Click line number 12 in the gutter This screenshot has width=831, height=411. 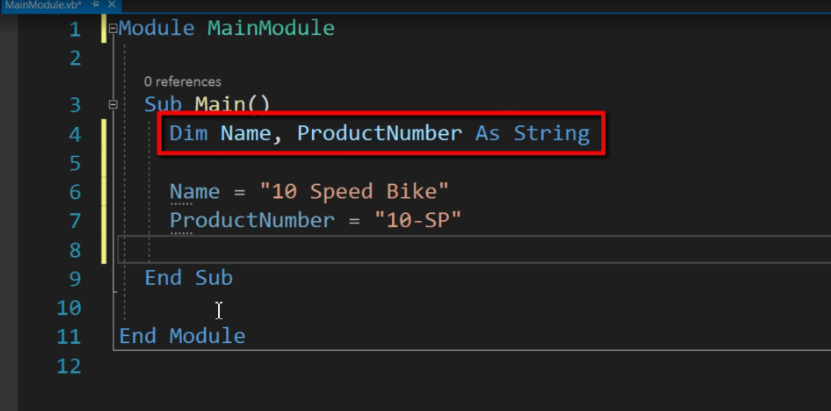click(x=69, y=366)
